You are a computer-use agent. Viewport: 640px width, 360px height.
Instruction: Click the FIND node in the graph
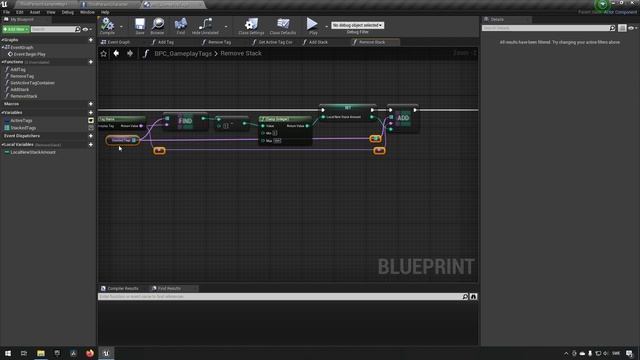coord(185,121)
